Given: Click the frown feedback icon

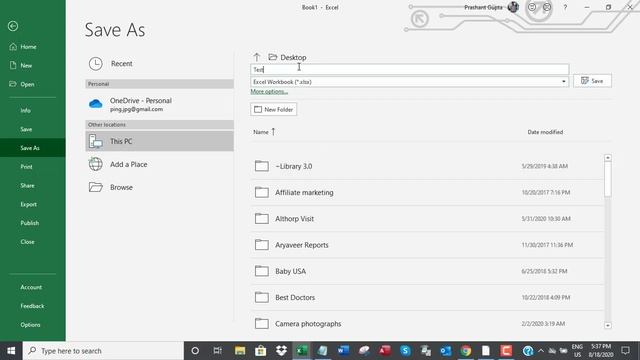Looking at the screenshot, I should [x=547, y=7].
